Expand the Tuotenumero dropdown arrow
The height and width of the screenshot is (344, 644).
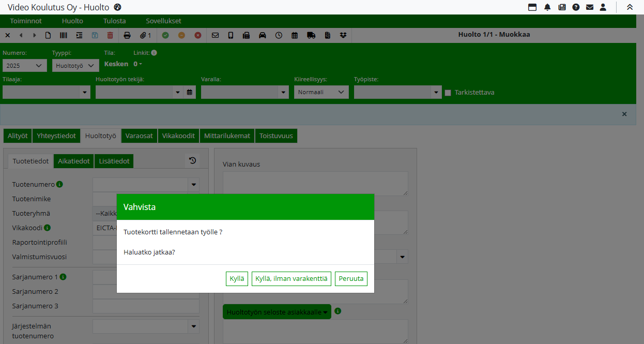coord(194,184)
